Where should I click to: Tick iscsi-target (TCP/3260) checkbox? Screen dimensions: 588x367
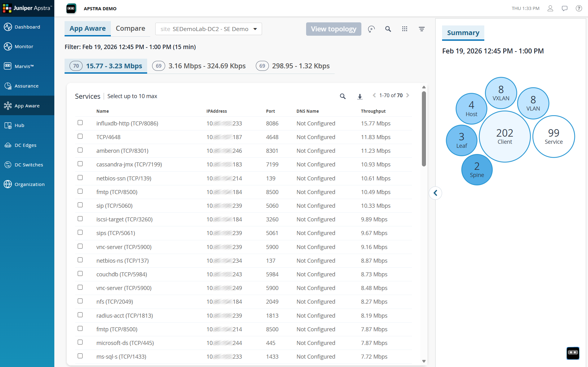point(80,219)
